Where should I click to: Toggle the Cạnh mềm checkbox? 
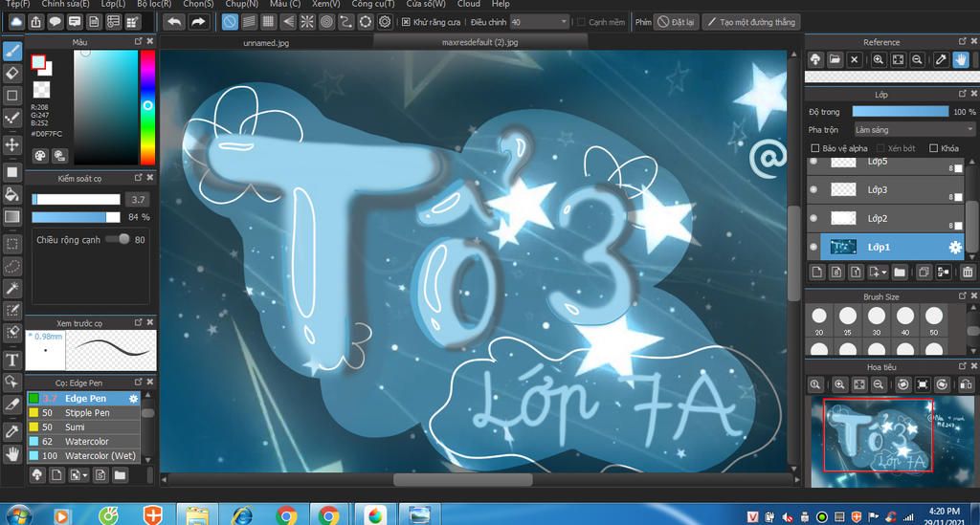pyautogui.click(x=581, y=22)
